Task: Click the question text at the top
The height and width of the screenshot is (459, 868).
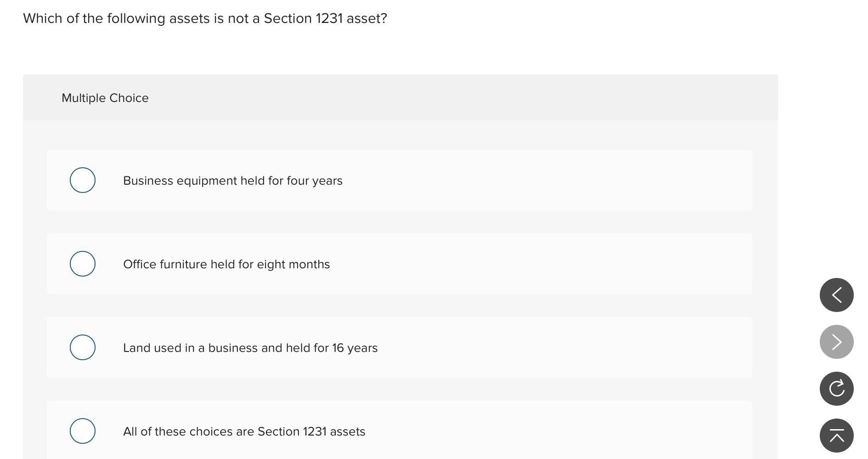Action: 205,18
